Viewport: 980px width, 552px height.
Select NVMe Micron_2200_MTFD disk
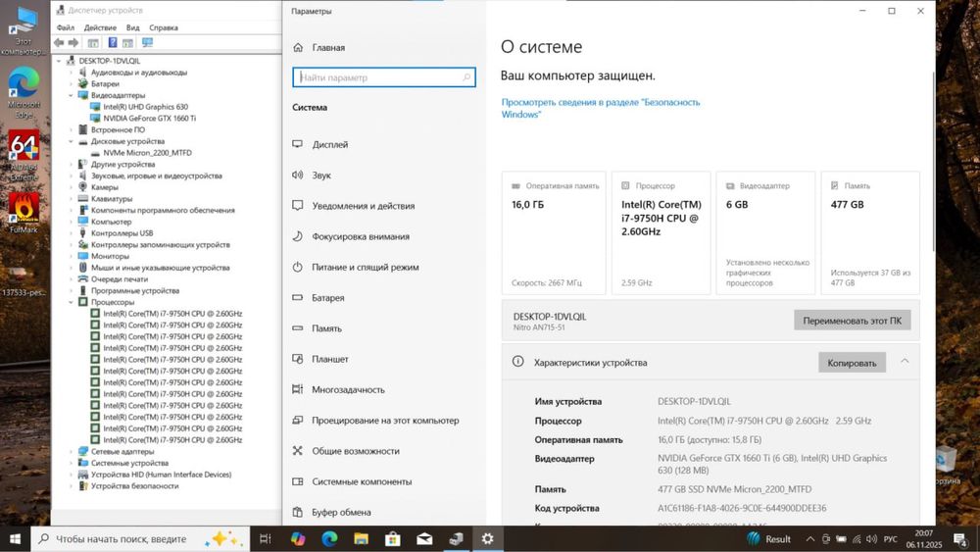(x=148, y=153)
